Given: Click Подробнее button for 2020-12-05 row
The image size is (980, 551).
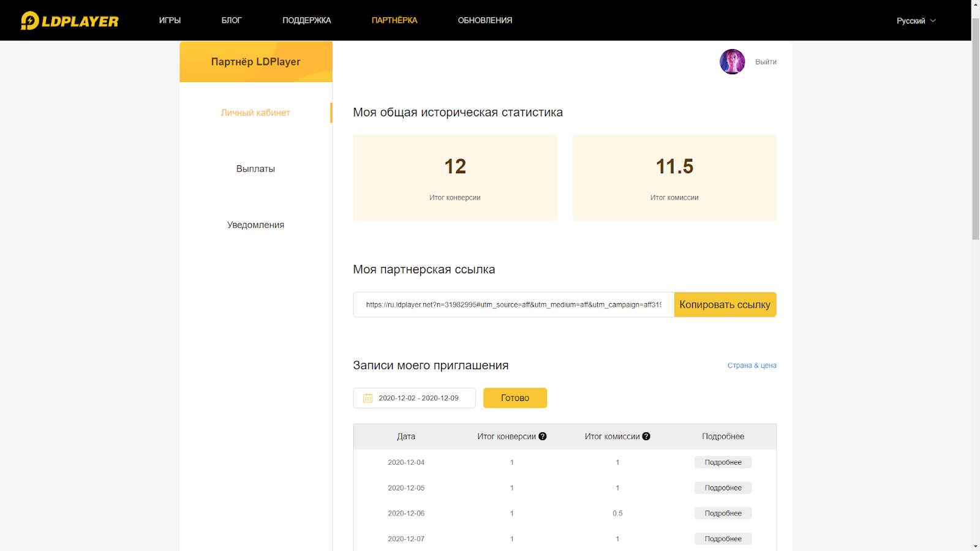Looking at the screenshot, I should pos(723,488).
